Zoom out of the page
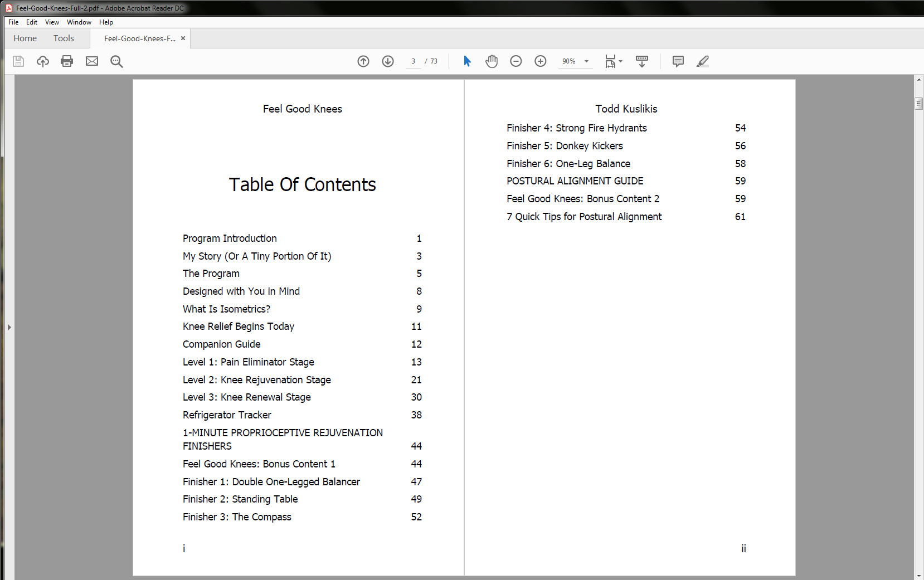 (x=516, y=61)
